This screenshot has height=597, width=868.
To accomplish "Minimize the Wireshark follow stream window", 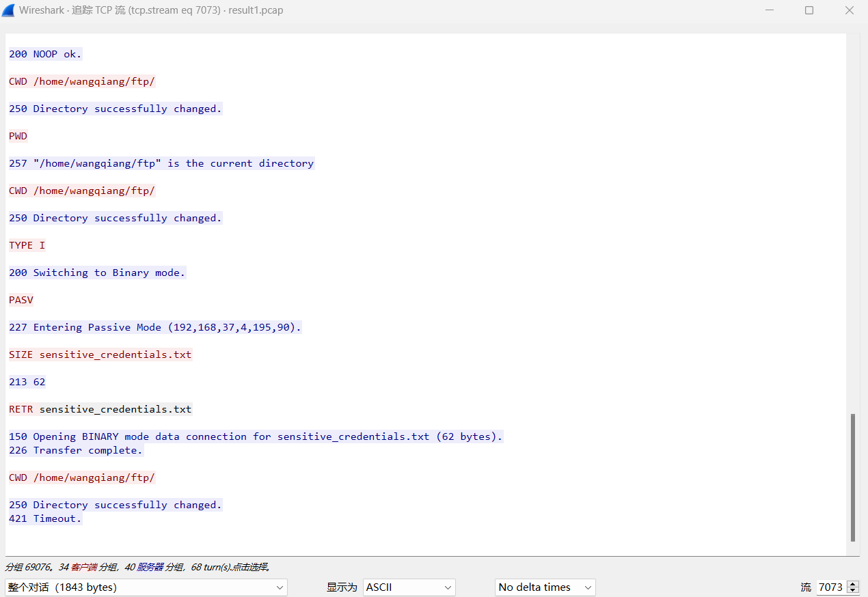I will coord(769,10).
